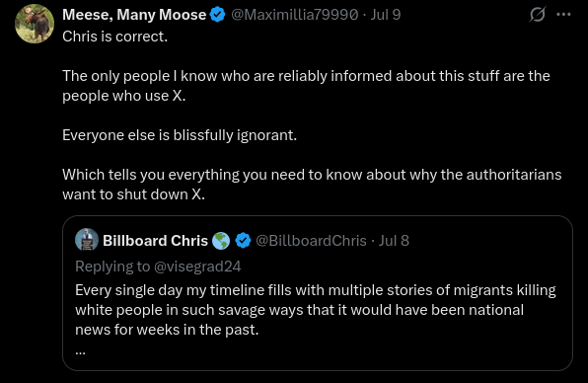Click the verified badge beside Meese, Many Moose
The height and width of the screenshot is (383, 588).
pos(217,15)
